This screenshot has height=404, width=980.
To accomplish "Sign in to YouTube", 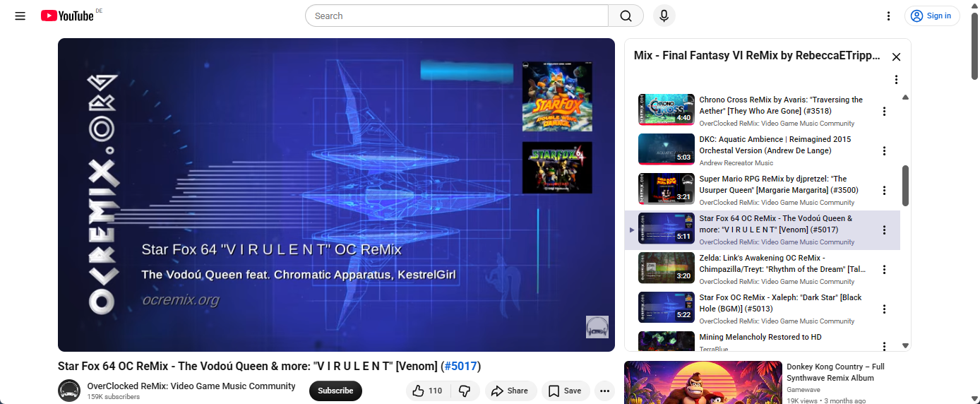I will pyautogui.click(x=932, y=16).
